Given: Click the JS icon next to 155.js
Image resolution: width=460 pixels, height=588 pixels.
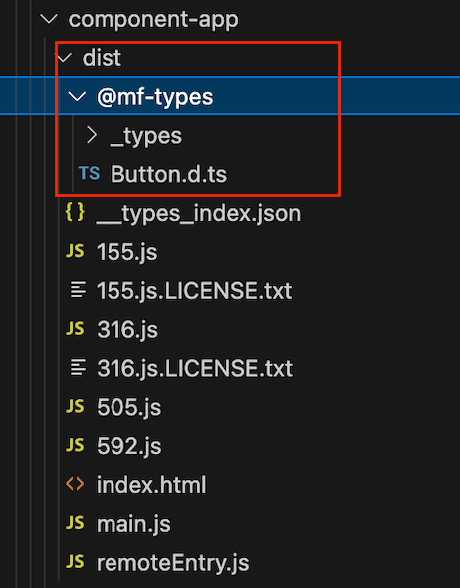Looking at the screenshot, I should pos(75,251).
